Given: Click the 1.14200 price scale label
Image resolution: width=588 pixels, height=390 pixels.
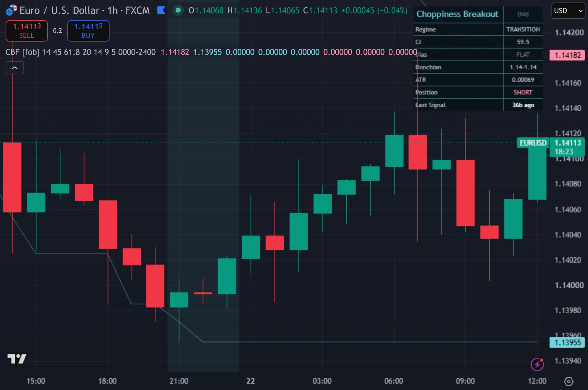Looking at the screenshot, I should tap(569, 32).
